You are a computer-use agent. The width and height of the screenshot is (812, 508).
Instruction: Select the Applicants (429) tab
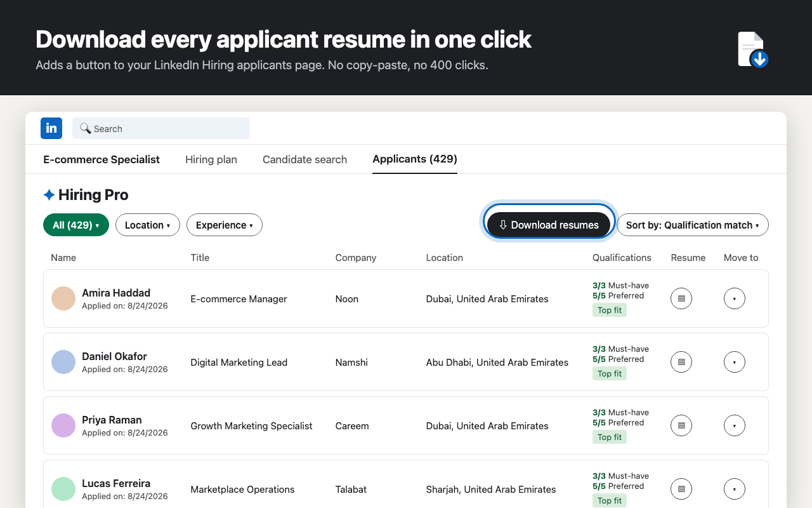pyautogui.click(x=415, y=159)
